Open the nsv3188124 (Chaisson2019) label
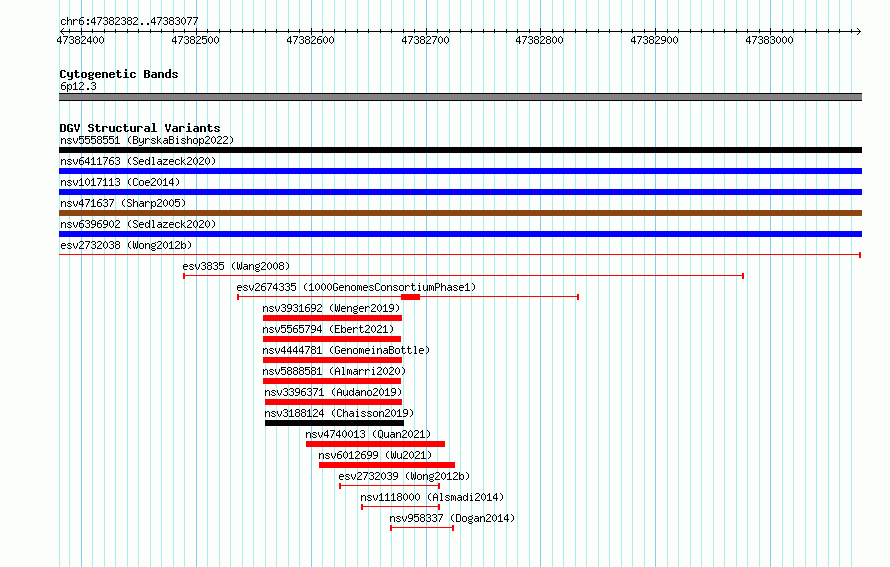890x567 pixels. point(339,413)
